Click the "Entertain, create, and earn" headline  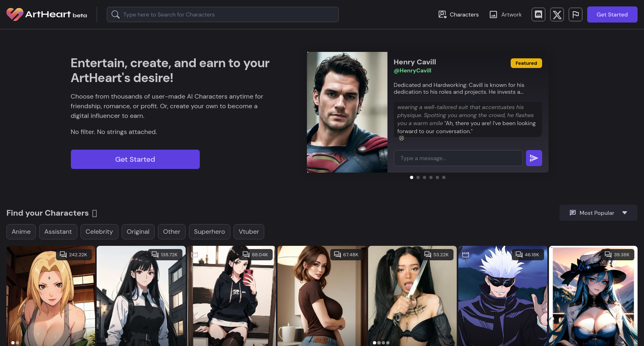[170, 70]
